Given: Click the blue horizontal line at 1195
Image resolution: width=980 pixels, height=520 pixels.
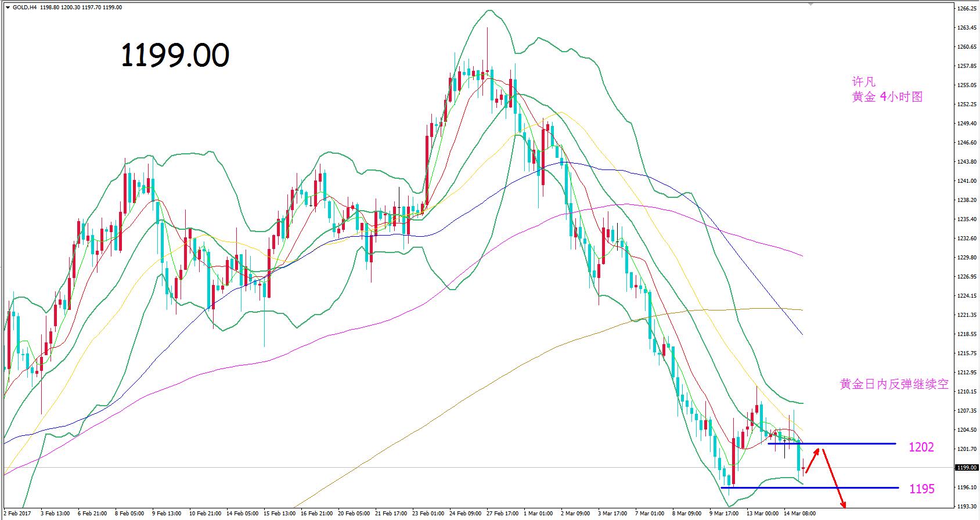Looking at the screenshot, I should tap(809, 488).
